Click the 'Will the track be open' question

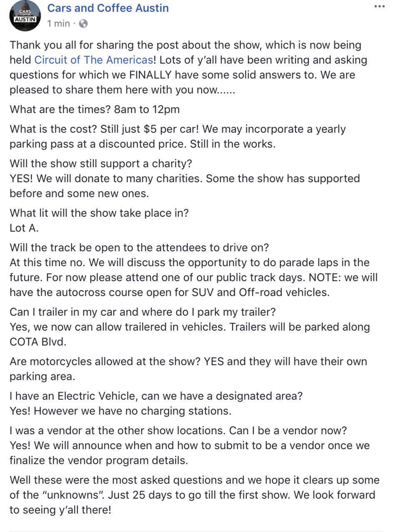[139, 247]
